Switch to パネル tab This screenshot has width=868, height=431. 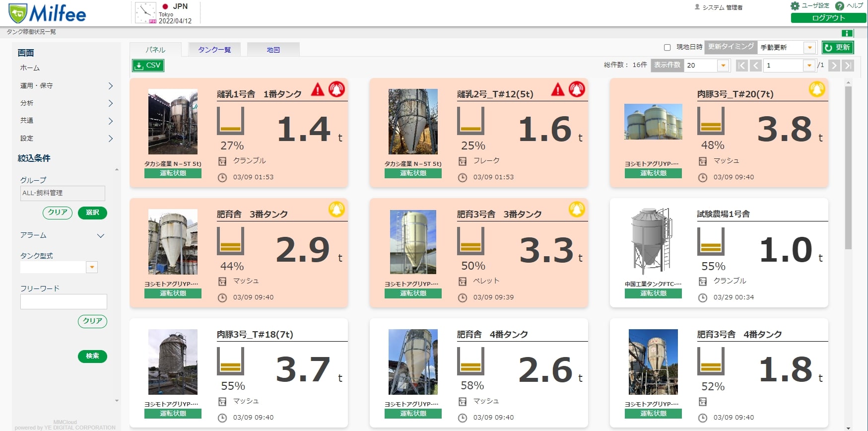155,50
